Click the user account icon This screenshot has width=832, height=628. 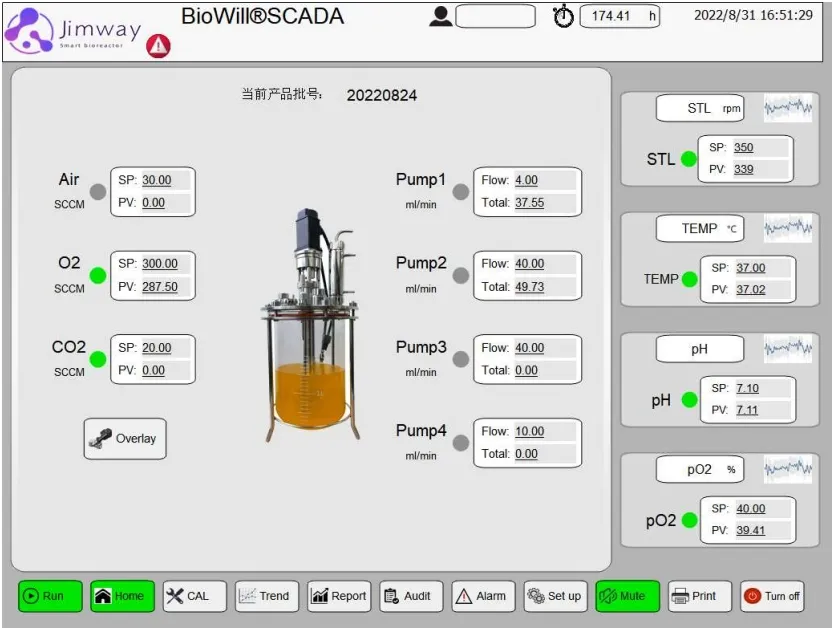pyautogui.click(x=440, y=16)
